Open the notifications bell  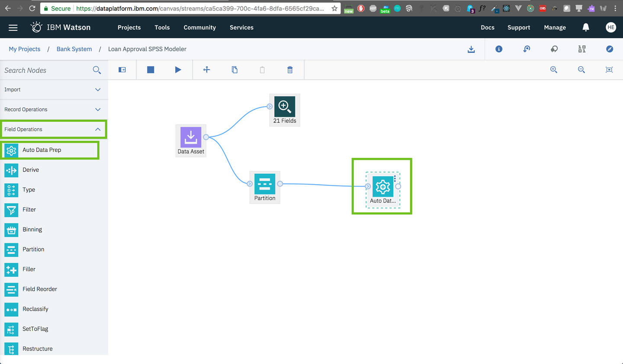click(x=586, y=27)
